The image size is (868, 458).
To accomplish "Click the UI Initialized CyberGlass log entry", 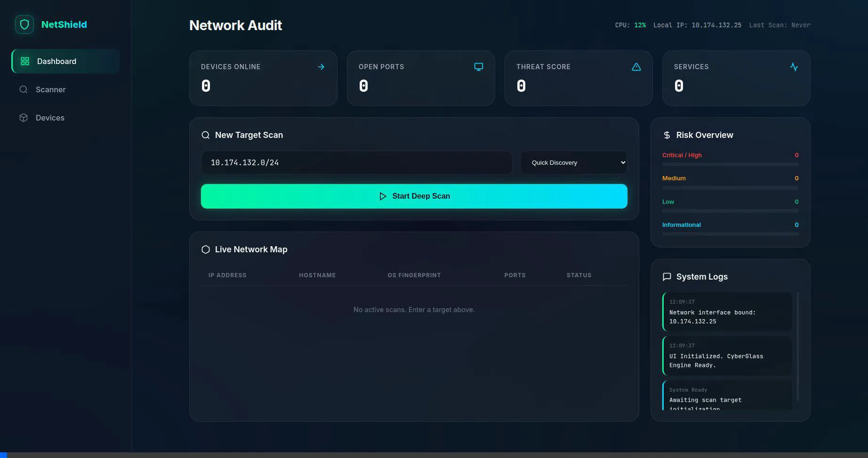I will 727,356.
